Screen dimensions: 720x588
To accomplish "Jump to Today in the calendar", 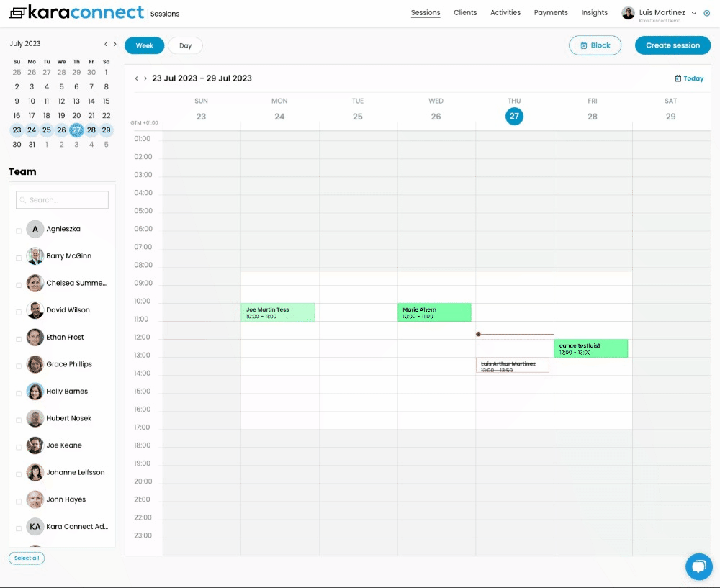I will click(689, 78).
